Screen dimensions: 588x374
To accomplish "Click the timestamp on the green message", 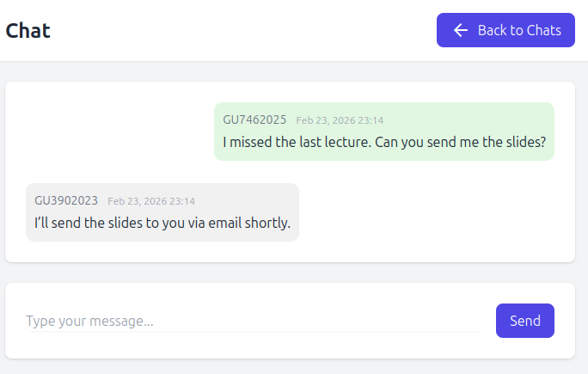I will 340,120.
